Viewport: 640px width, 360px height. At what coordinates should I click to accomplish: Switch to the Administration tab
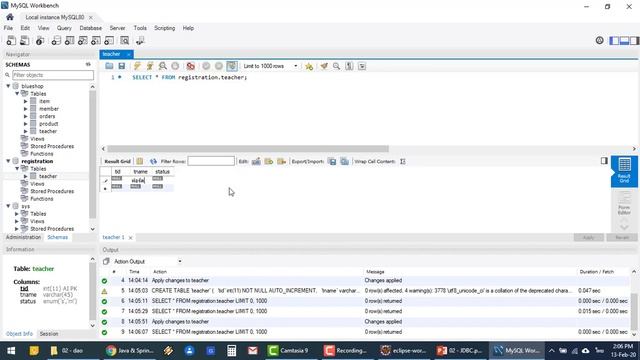[23, 237]
